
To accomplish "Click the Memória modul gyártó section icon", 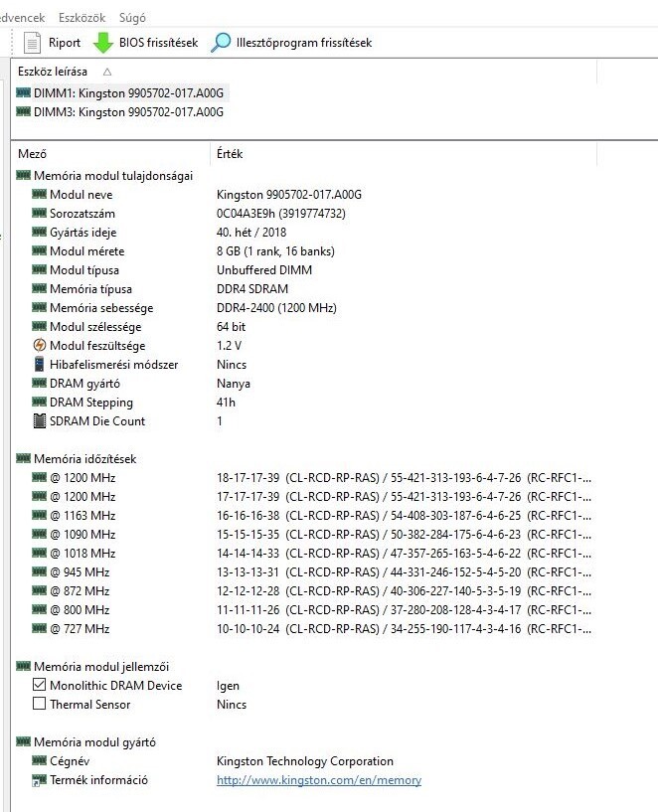I will (x=23, y=741).
